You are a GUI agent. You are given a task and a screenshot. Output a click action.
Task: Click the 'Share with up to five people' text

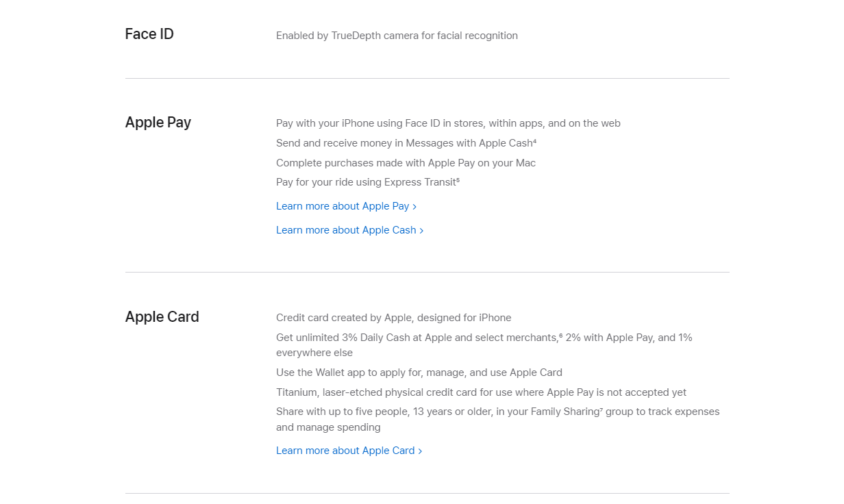(x=498, y=420)
